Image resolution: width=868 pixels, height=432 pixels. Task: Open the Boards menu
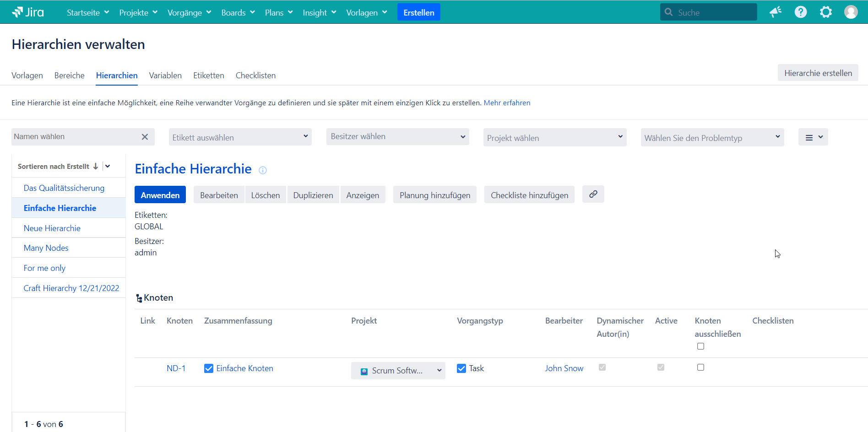238,13
